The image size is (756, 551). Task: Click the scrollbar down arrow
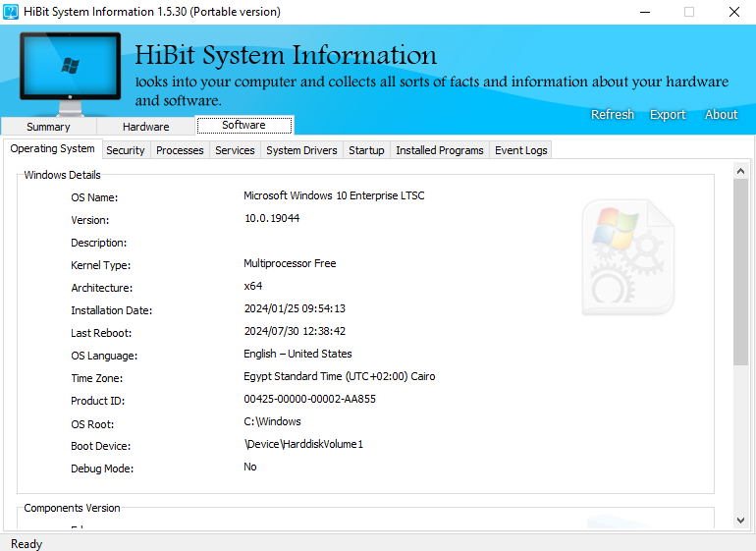(x=740, y=521)
